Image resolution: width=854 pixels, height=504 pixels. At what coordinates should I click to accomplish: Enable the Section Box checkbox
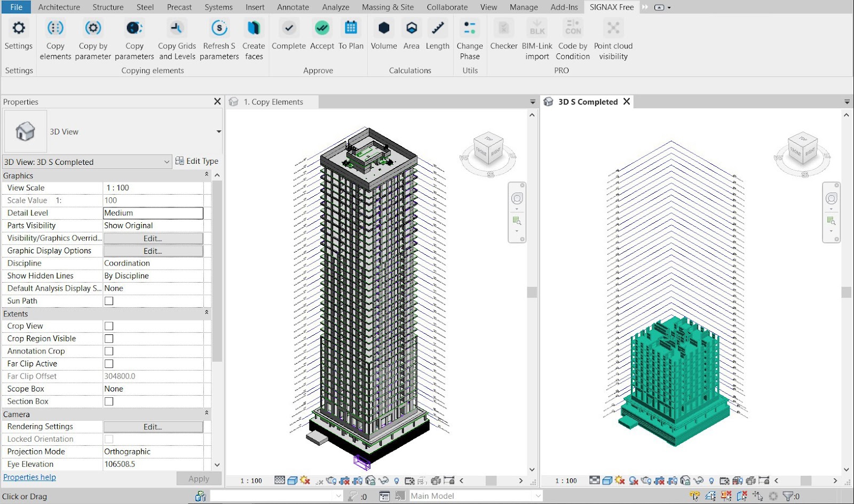109,402
